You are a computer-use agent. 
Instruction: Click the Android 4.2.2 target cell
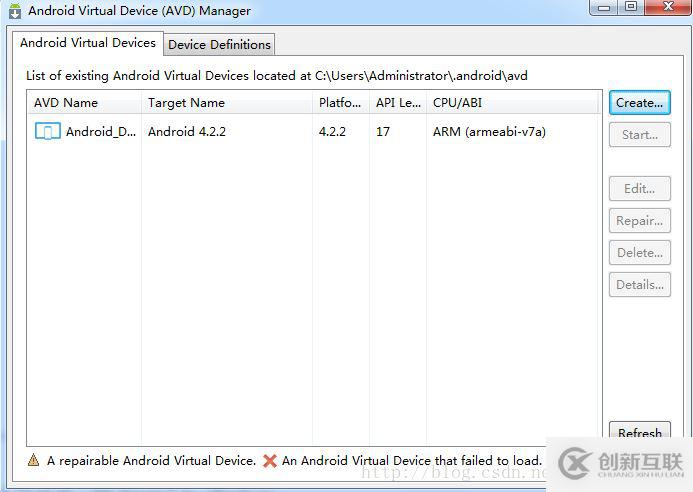tap(187, 132)
